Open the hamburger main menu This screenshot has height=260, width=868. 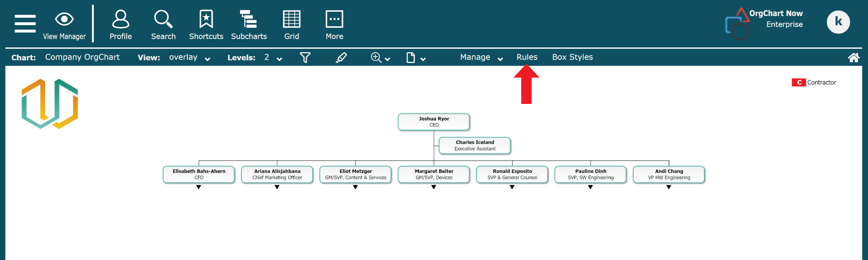tap(25, 23)
